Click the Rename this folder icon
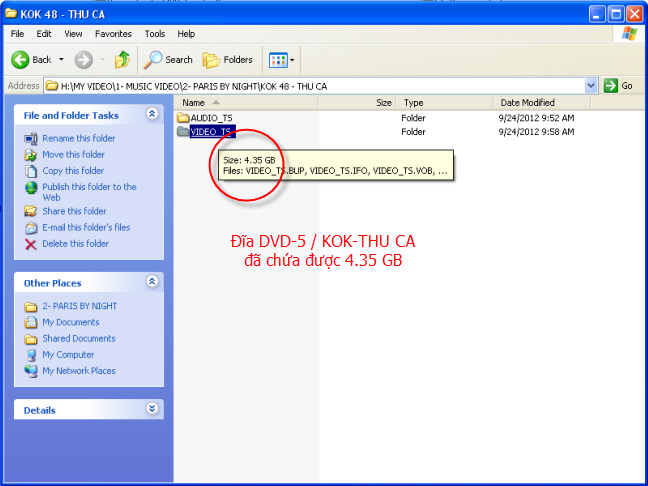Viewport: 648px width, 486px height. coord(31,139)
